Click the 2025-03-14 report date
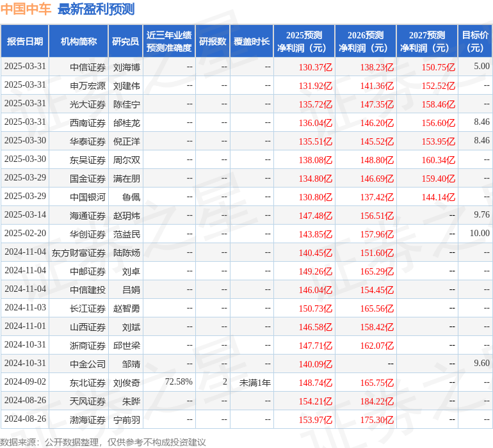Viewport: 493px width, 448px height. (25, 214)
